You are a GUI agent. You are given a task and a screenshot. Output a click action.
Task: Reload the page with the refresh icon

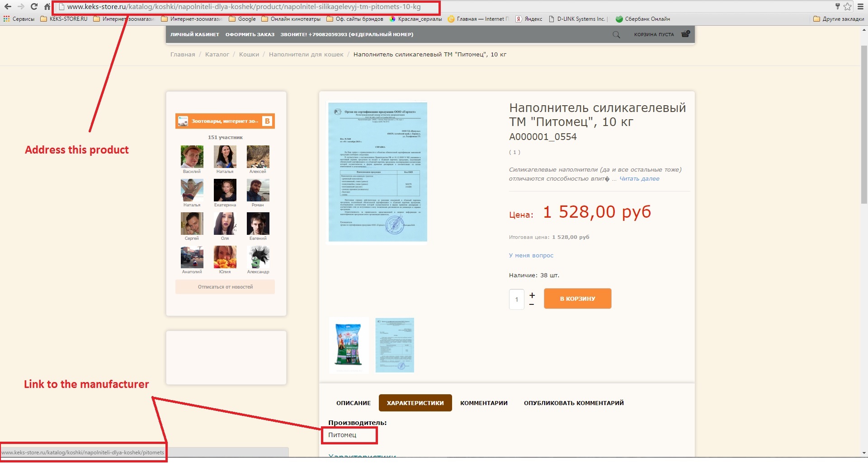point(34,6)
